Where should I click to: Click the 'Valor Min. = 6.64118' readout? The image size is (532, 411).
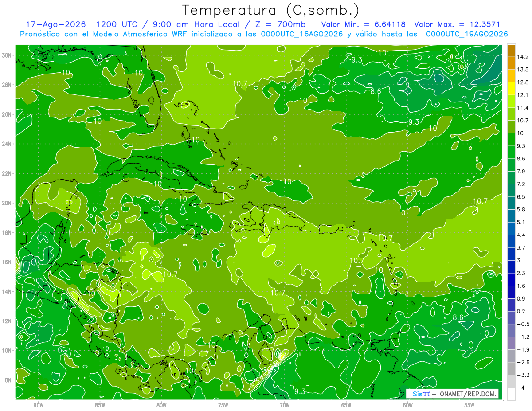[x=364, y=24]
